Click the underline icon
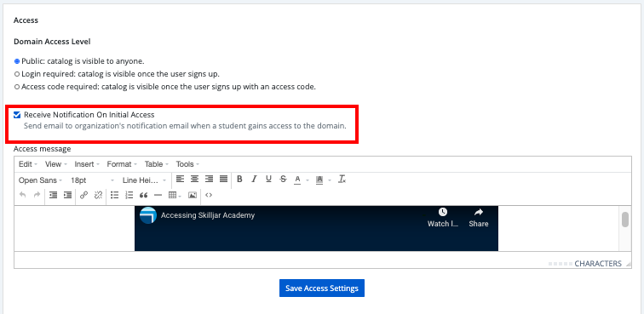This screenshot has width=644, height=314. tap(268, 179)
